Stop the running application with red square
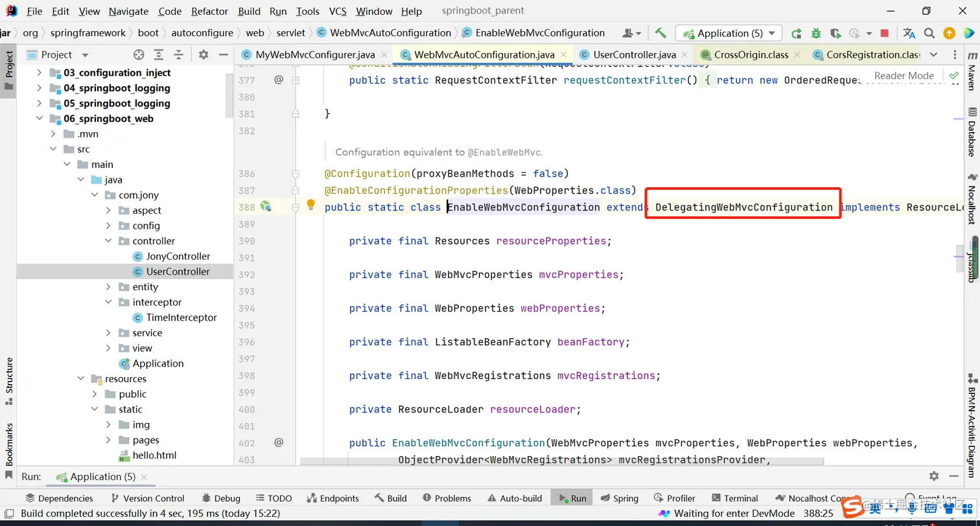 point(885,33)
